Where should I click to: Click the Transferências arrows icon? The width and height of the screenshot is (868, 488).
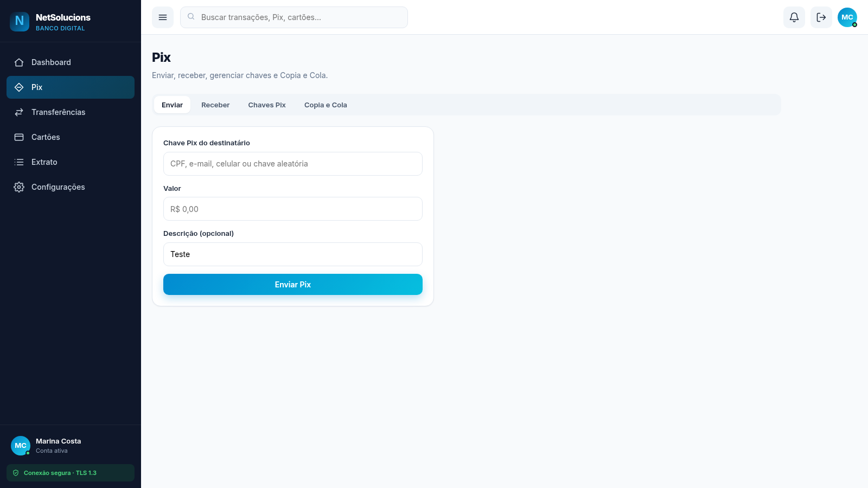[x=19, y=112]
